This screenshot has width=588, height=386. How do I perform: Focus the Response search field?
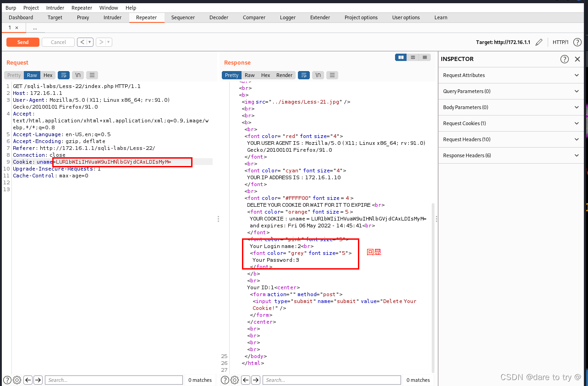[333, 380]
